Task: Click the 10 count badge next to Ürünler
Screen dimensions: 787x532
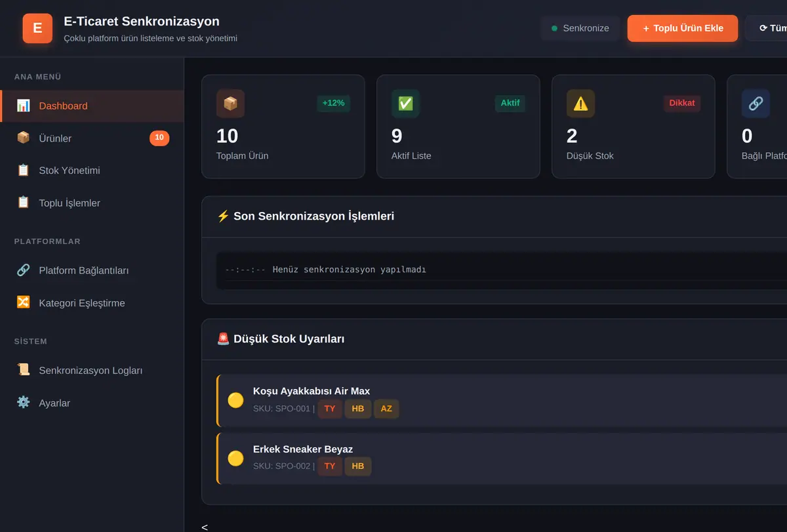Action: point(159,138)
